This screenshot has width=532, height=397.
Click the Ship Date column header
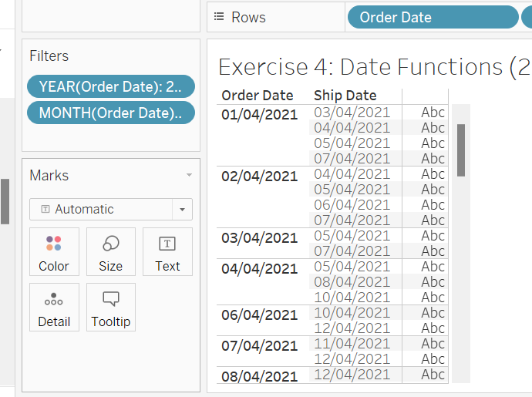(x=345, y=96)
